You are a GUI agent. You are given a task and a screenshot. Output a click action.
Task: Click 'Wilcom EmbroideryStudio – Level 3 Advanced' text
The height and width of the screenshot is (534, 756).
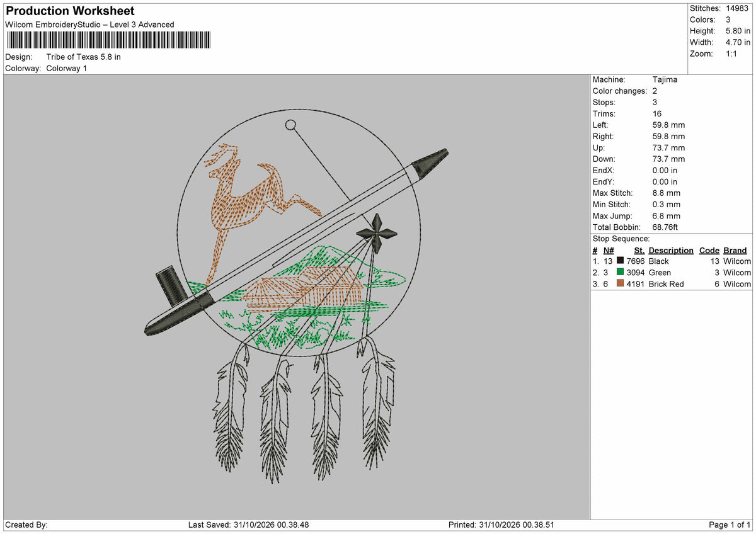(x=89, y=25)
